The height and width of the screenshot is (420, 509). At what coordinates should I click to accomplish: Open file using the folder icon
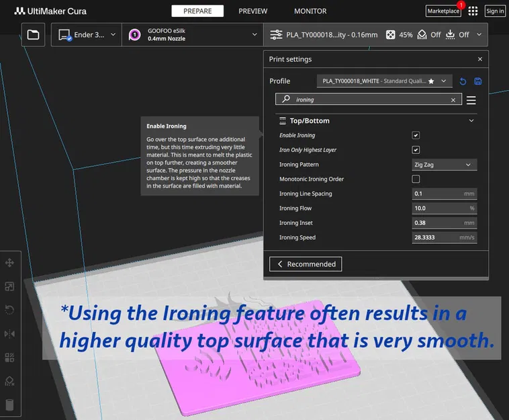click(33, 35)
